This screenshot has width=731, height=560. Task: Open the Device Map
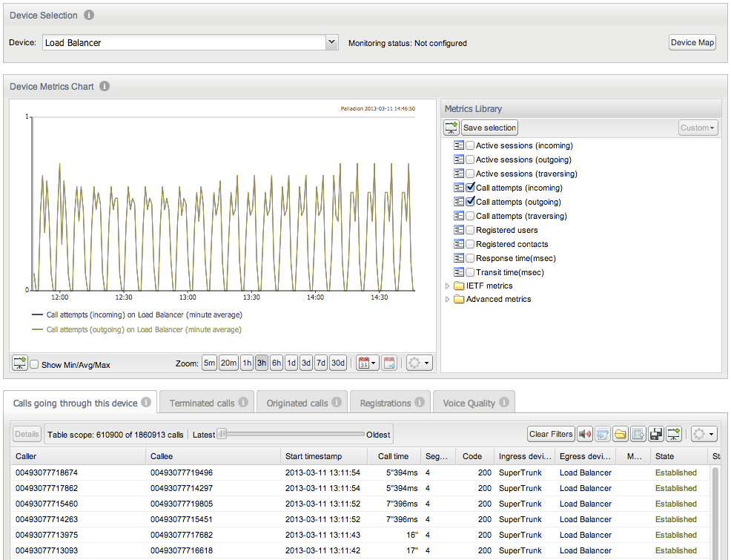pos(692,42)
